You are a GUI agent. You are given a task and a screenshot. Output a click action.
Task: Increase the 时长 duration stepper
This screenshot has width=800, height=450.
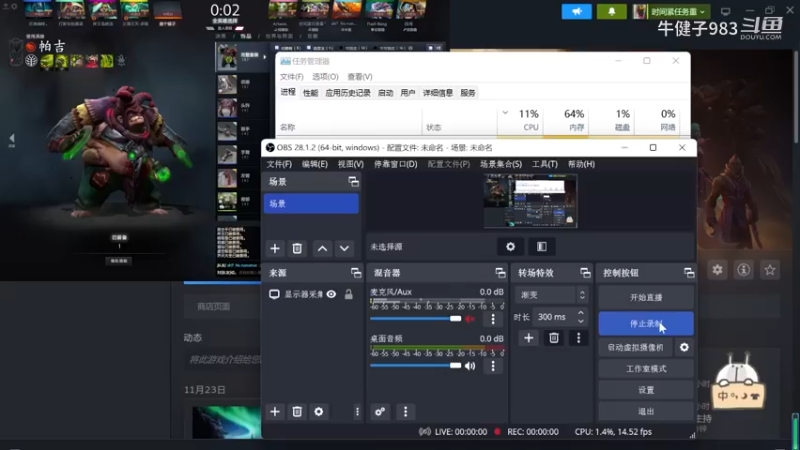tap(581, 313)
